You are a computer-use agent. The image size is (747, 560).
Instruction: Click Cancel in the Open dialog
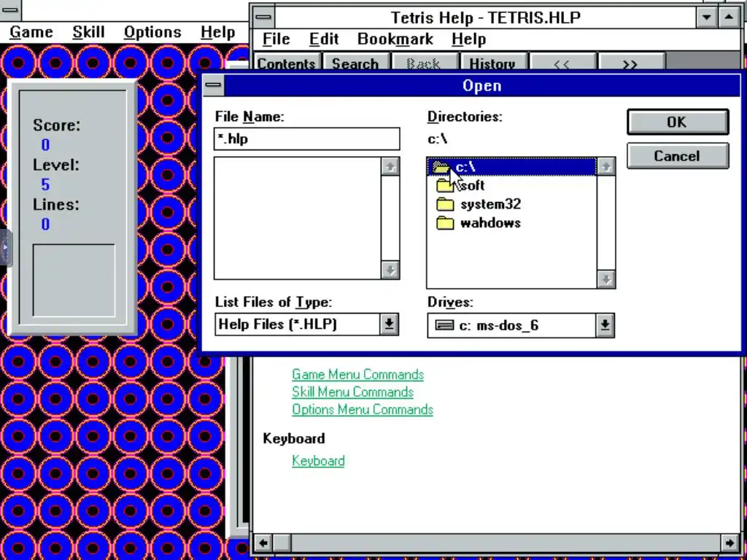pos(678,156)
